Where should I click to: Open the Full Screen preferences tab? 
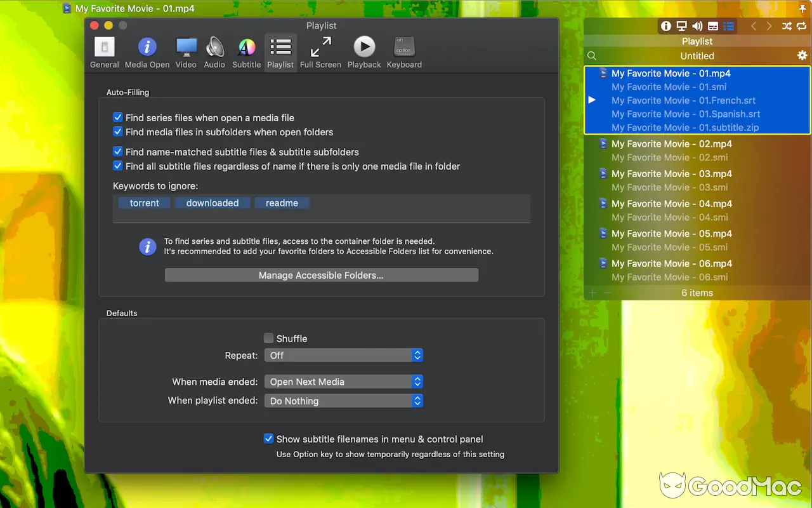(x=320, y=51)
